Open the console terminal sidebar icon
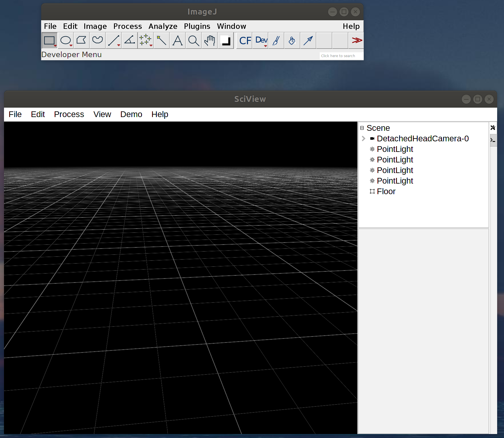The height and width of the screenshot is (438, 504). coord(493,140)
